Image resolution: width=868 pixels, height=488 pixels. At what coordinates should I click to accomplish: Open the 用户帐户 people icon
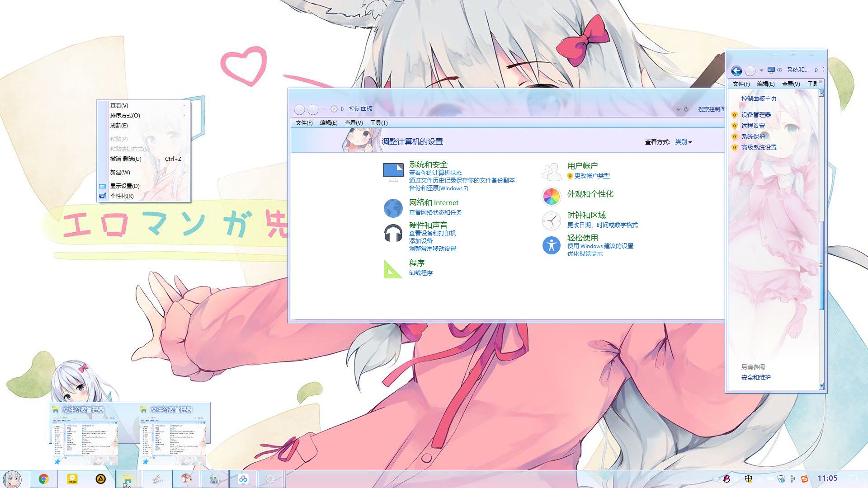[551, 172]
